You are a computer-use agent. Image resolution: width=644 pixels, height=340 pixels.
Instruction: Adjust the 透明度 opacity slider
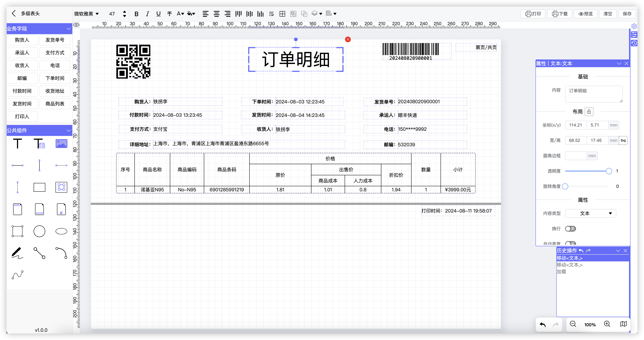609,171
